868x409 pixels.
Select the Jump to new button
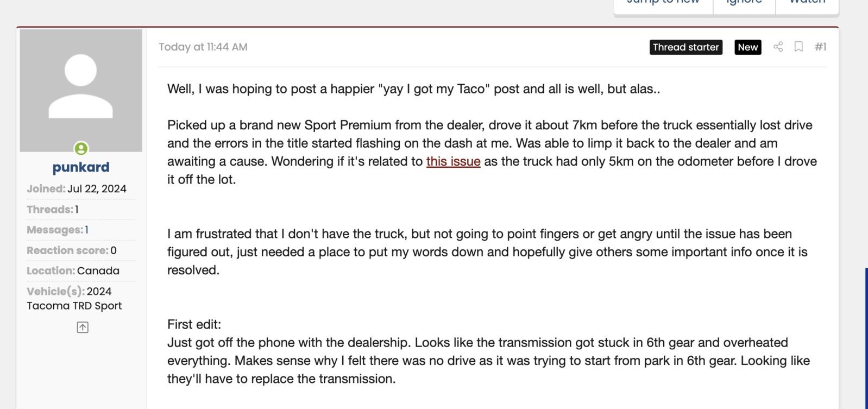click(663, 3)
